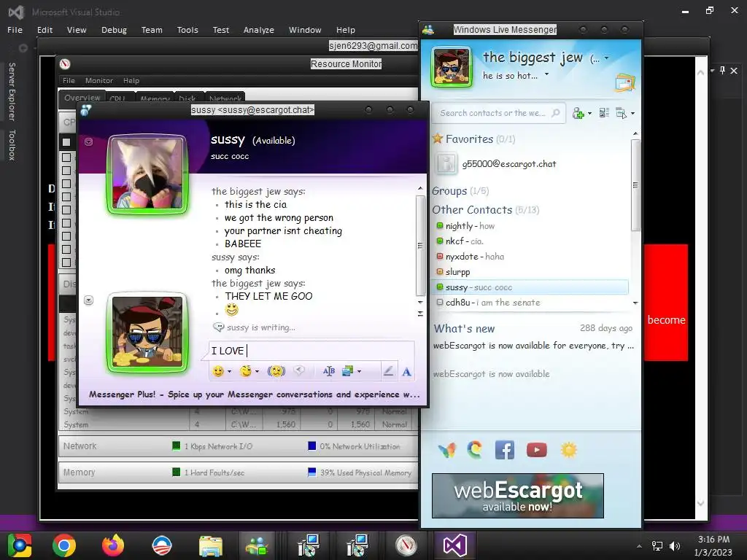Click the AB text cursor icon in chat toolbar
The image size is (747, 560).
329,371
